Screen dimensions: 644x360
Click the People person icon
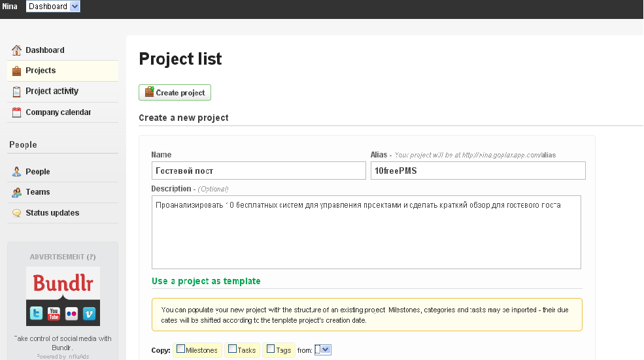(16, 172)
